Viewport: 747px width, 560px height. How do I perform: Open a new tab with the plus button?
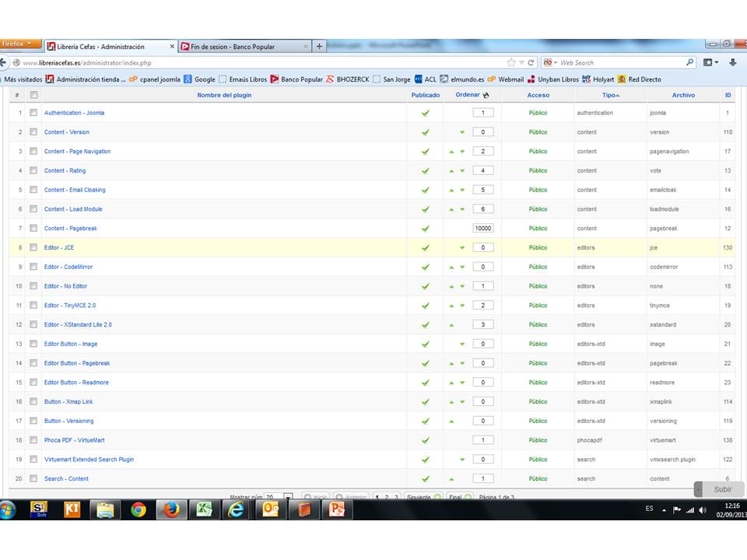coord(319,46)
